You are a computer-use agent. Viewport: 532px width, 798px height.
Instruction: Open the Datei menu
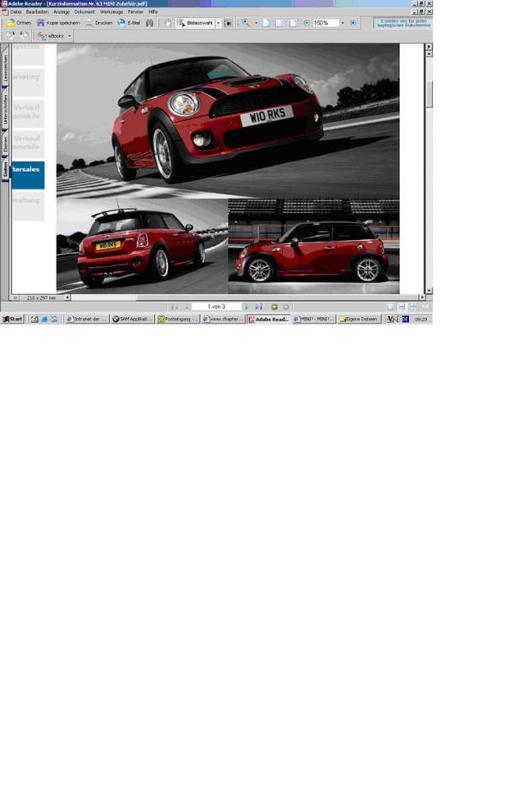point(16,11)
